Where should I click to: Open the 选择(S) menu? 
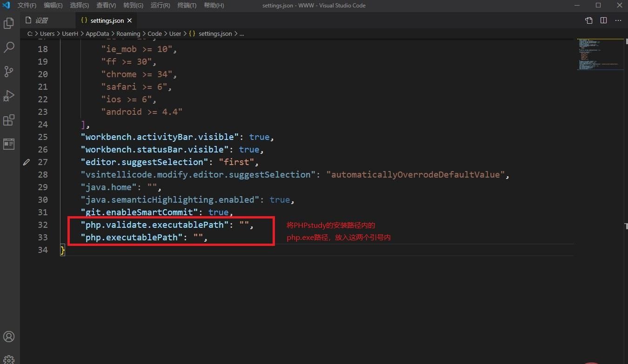tap(80, 5)
